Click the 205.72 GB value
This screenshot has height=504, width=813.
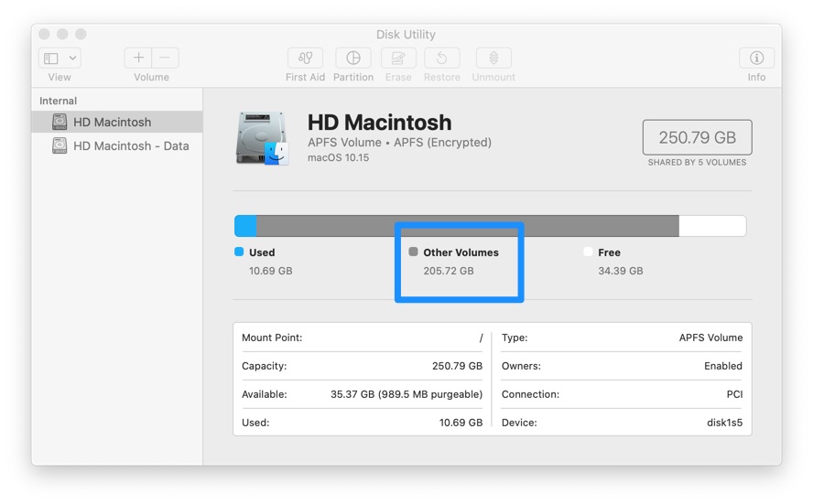[449, 271]
